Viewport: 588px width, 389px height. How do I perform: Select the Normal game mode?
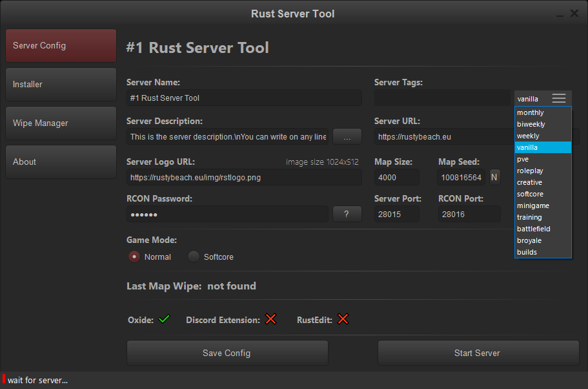point(134,257)
